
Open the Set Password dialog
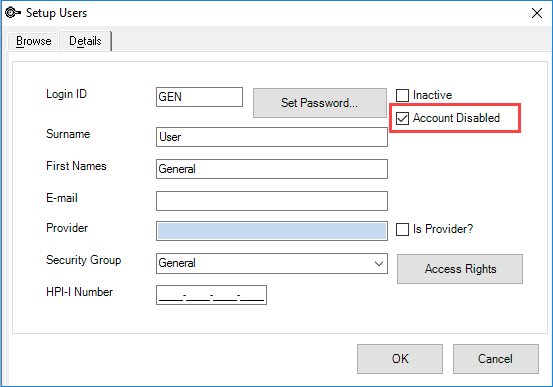coord(320,103)
